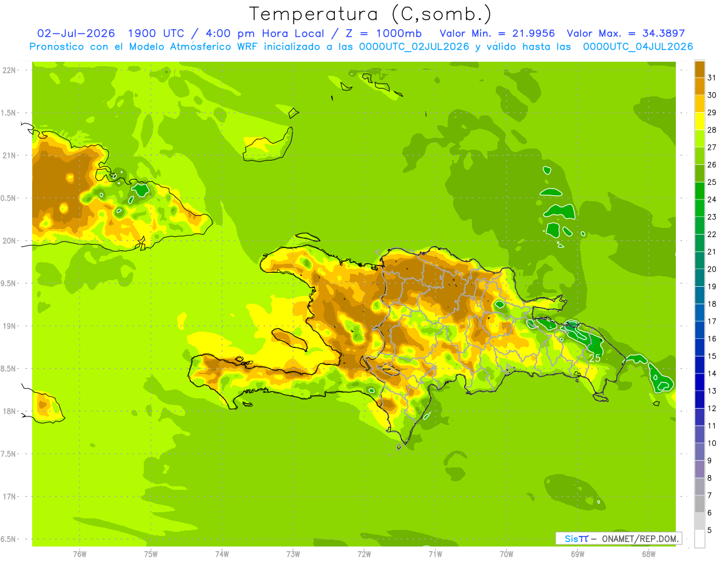The image size is (728, 562).
Task: Click the "9.5N" latitude label
Action: (x=8, y=283)
